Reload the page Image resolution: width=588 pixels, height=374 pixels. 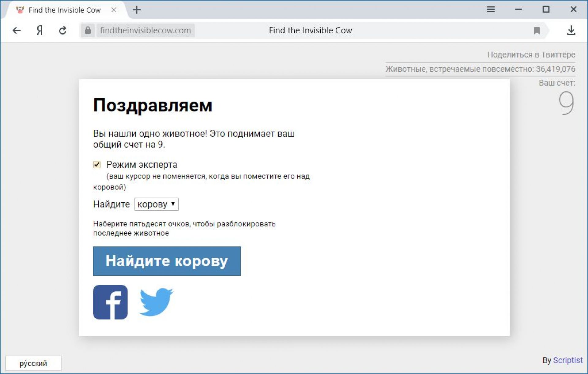click(63, 30)
